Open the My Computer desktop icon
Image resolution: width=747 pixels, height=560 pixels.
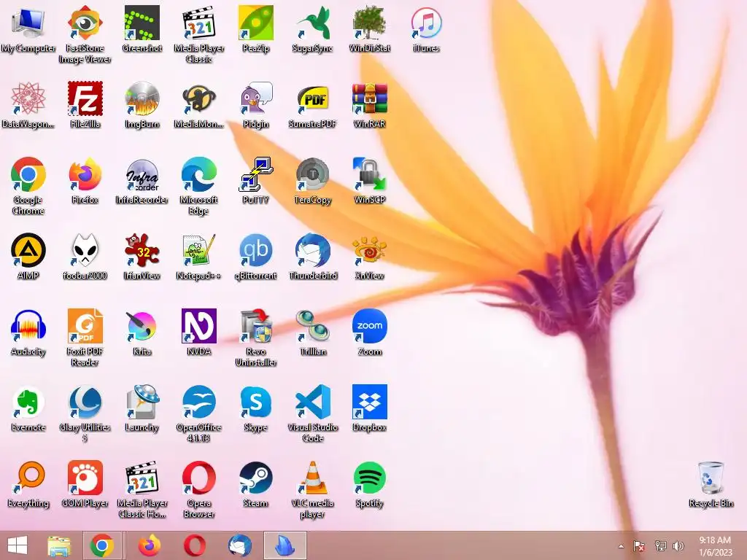click(28, 23)
